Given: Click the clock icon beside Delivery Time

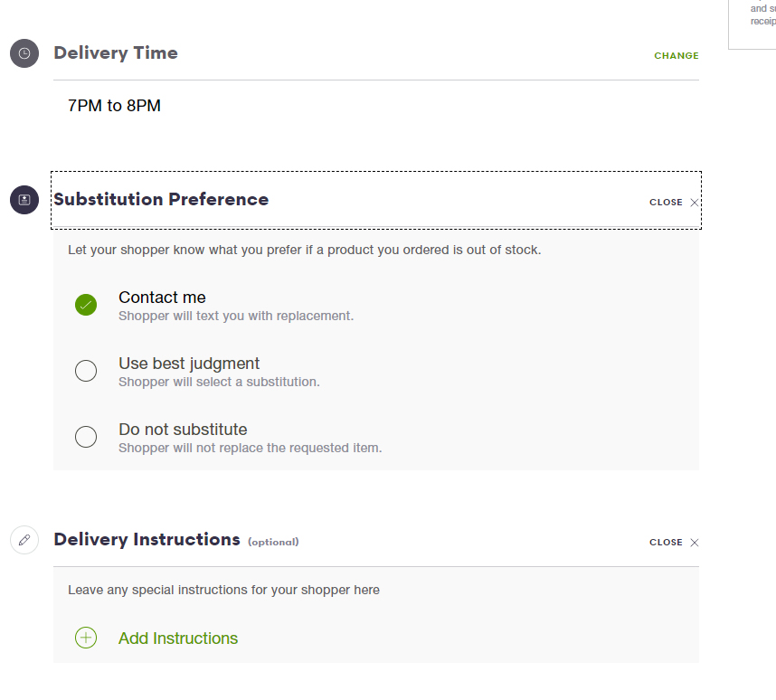Looking at the screenshot, I should 24,53.
